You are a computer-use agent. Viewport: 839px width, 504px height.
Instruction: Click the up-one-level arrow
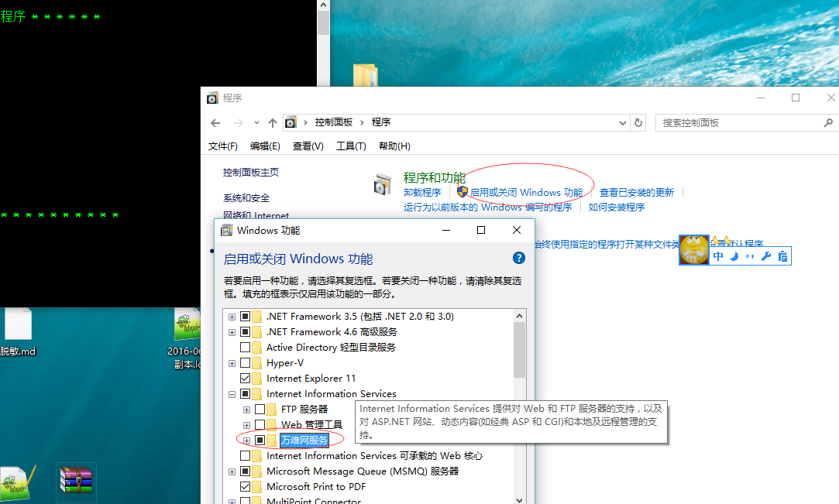coord(273,123)
